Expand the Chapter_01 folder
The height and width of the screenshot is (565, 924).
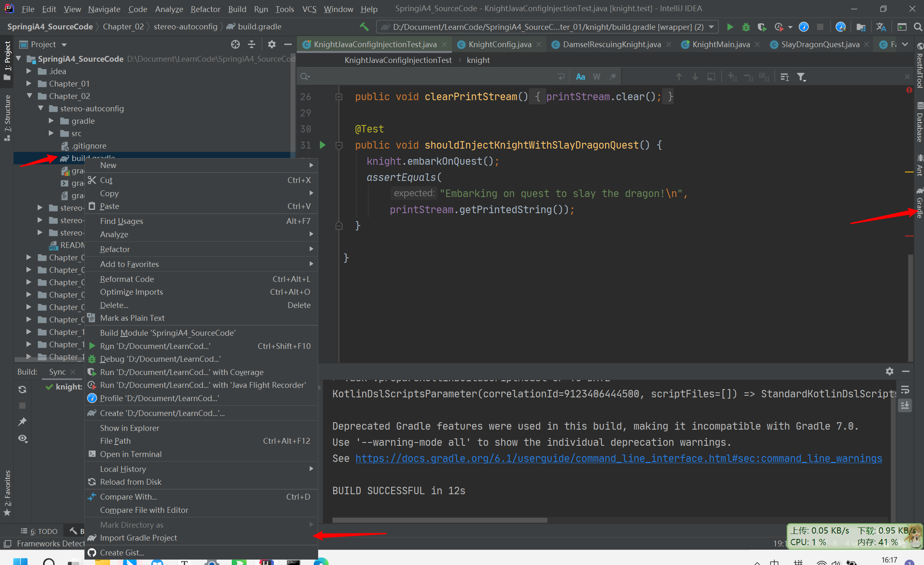coord(29,84)
